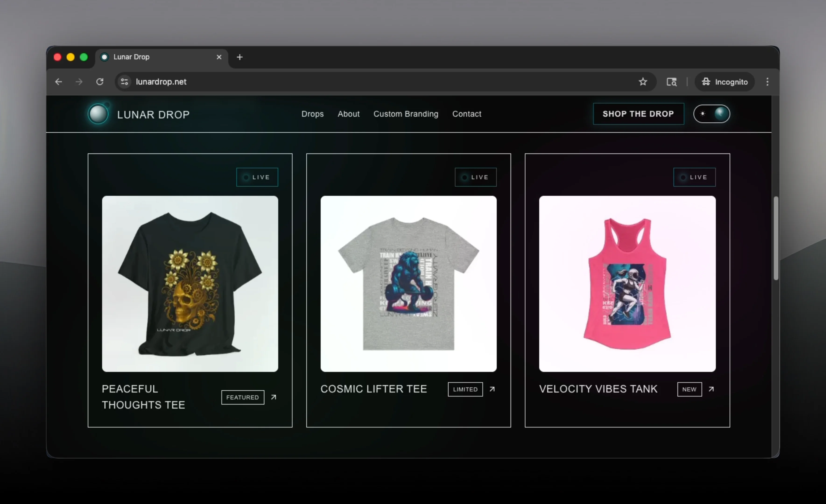Click LIVE badge on Cosmic Lifter Tee

pos(475,177)
